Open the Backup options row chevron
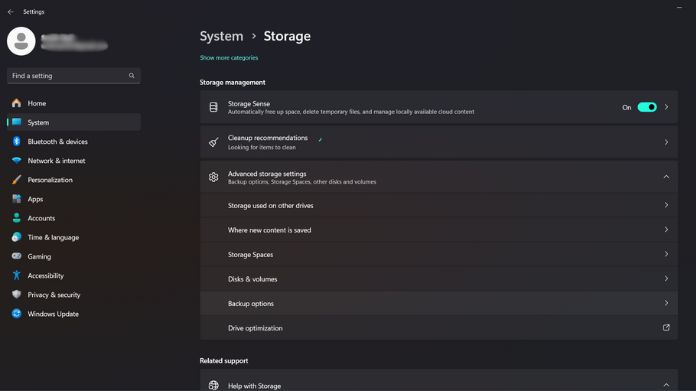 pyautogui.click(x=666, y=303)
